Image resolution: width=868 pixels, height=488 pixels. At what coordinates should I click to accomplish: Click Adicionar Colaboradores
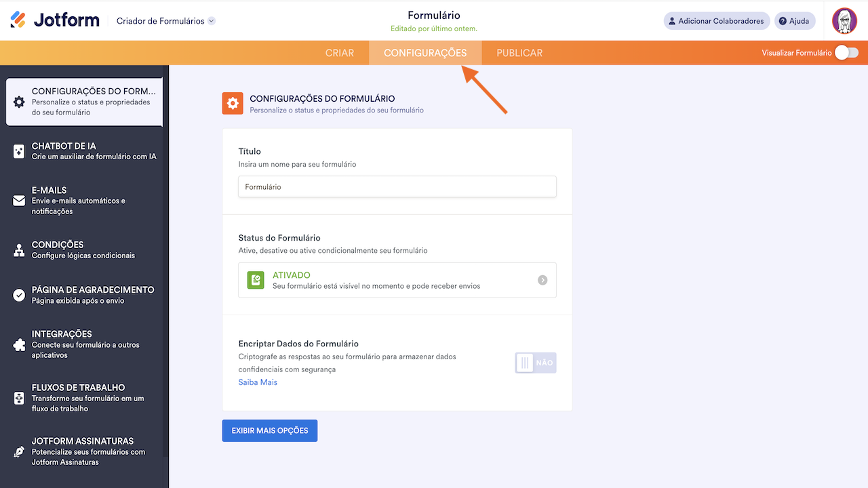point(716,20)
